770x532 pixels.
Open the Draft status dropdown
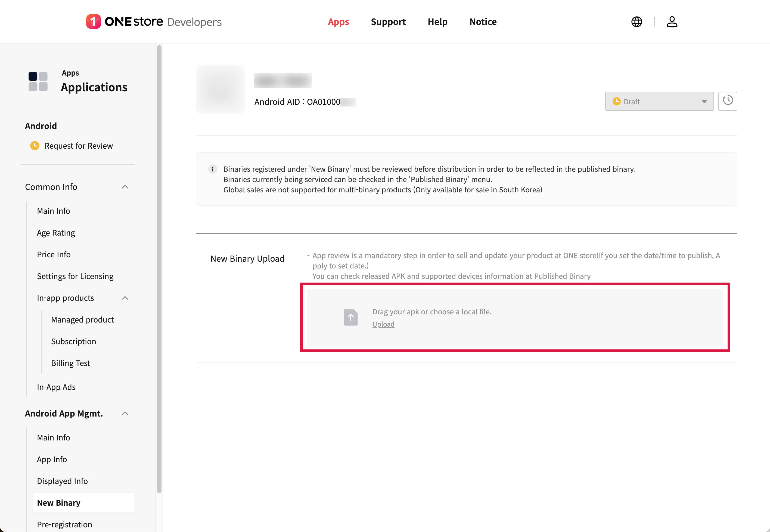click(659, 101)
